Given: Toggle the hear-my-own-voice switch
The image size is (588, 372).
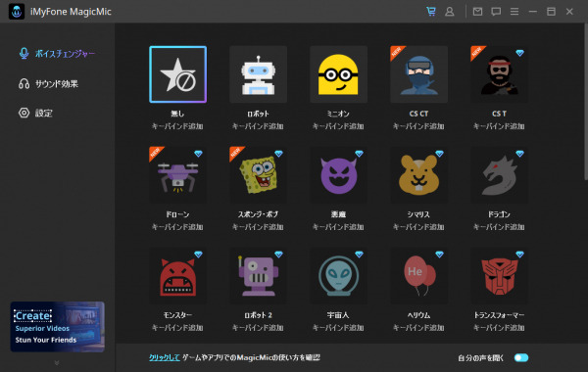Looking at the screenshot, I should pos(521,357).
